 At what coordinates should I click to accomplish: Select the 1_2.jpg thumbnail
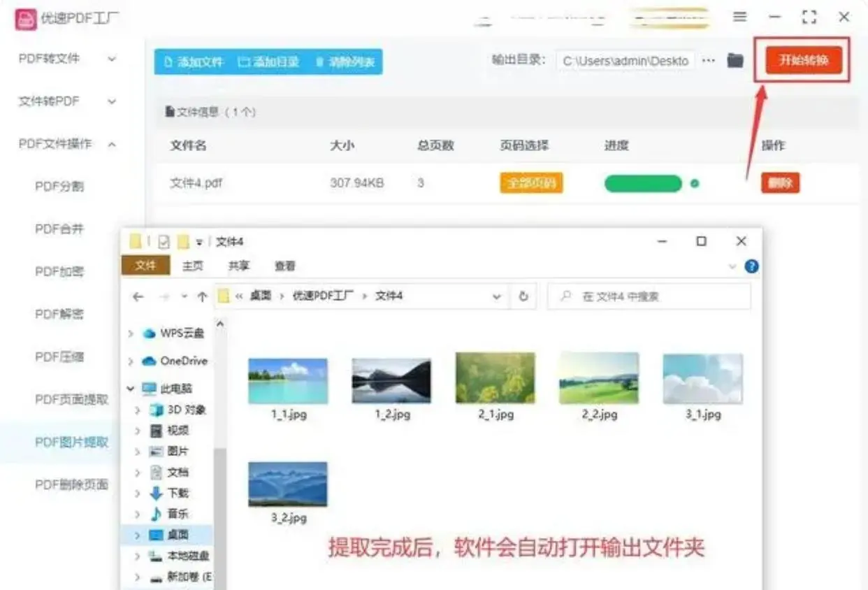(x=391, y=389)
